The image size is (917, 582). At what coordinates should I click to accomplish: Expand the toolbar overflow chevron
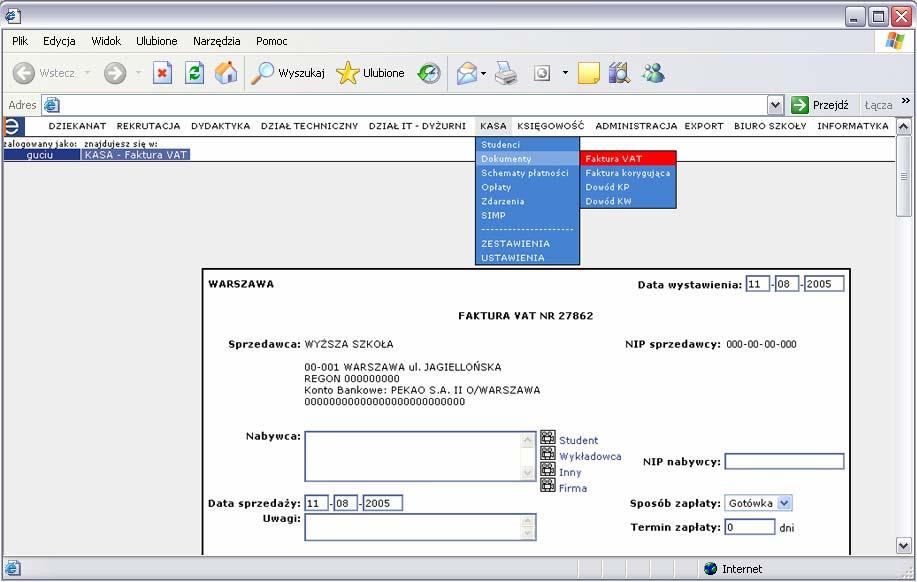[906, 101]
